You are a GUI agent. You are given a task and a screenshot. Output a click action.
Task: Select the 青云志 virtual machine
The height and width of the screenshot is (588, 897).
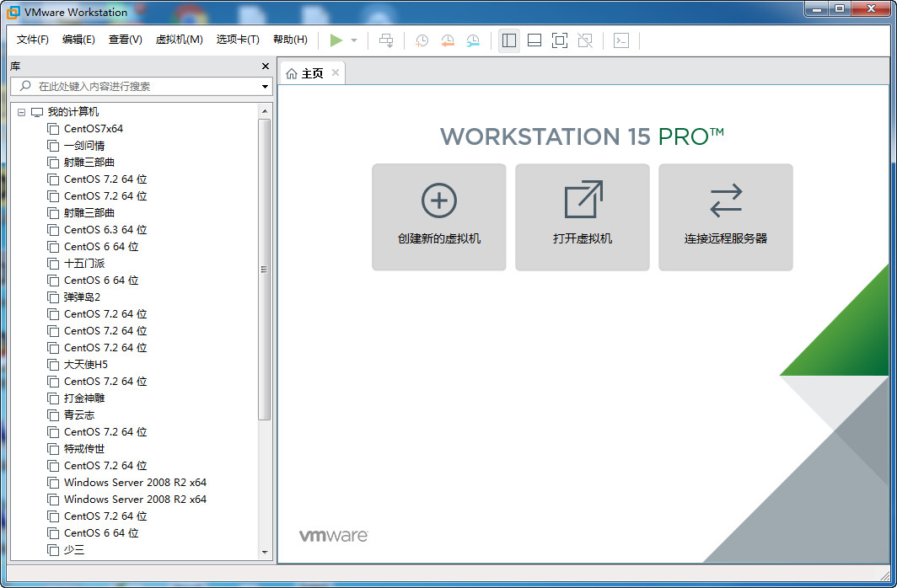tap(79, 414)
